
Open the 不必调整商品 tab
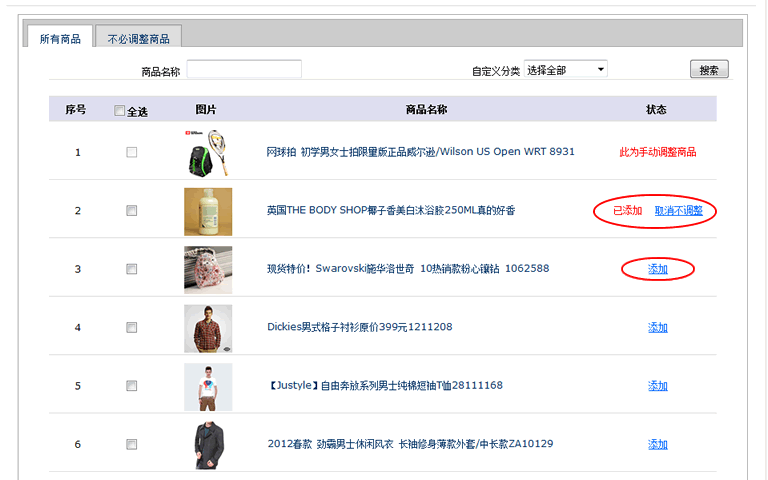pyautogui.click(x=138, y=38)
